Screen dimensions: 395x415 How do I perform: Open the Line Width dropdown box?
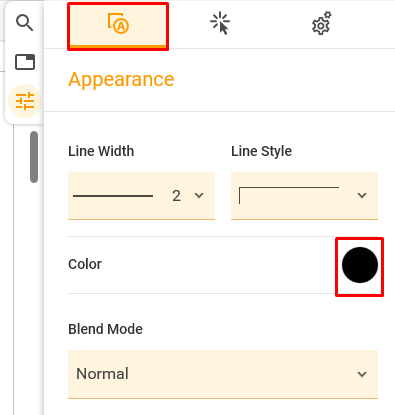click(x=141, y=196)
